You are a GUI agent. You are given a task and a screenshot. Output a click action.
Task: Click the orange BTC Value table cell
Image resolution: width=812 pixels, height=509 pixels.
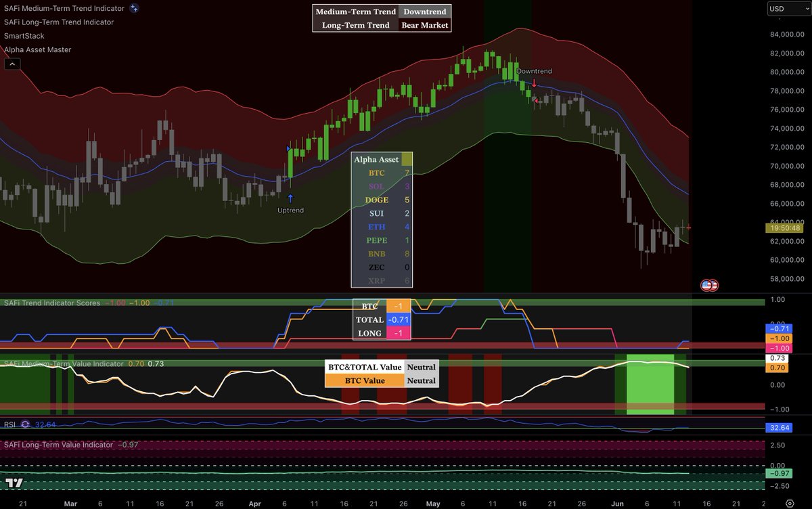[x=364, y=380]
